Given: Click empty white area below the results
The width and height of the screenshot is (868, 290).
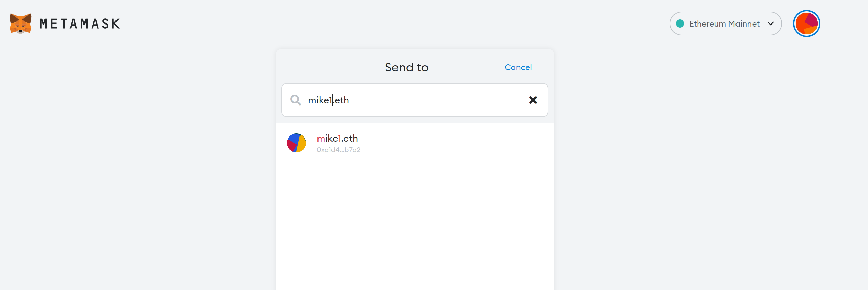Looking at the screenshot, I should pos(415,225).
